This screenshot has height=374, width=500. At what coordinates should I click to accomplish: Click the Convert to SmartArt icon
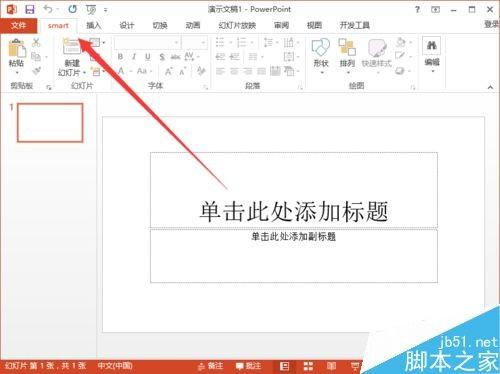[291, 71]
